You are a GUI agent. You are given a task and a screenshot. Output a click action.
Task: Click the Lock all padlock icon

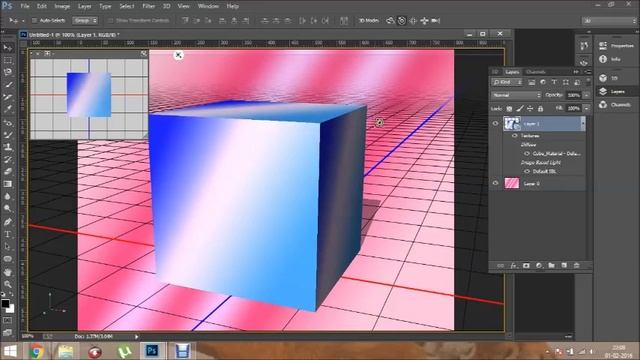[540, 109]
